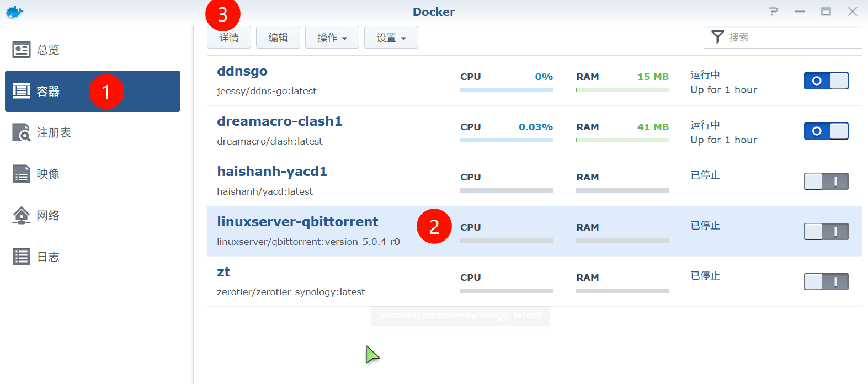Select the haishanh-yacd1 container name
Image resolution: width=868 pixels, height=384 pixels.
[x=272, y=172]
